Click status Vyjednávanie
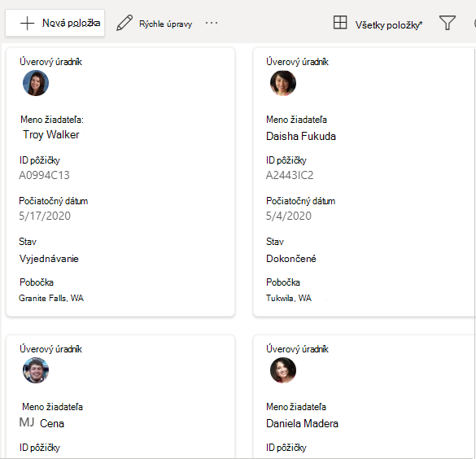476x459 pixels. [49, 259]
